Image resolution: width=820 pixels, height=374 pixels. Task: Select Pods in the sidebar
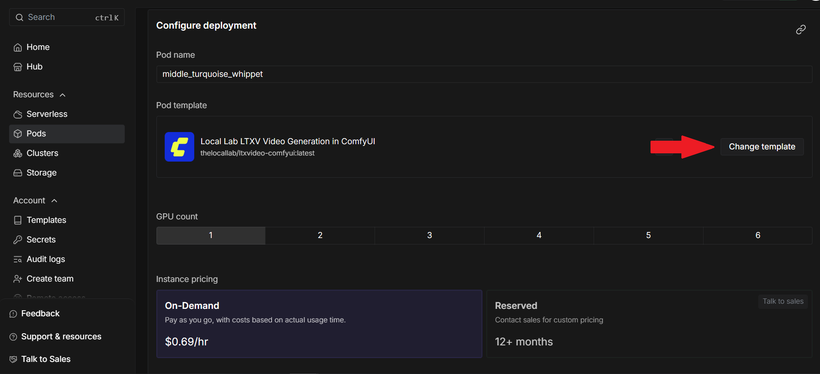click(x=67, y=134)
